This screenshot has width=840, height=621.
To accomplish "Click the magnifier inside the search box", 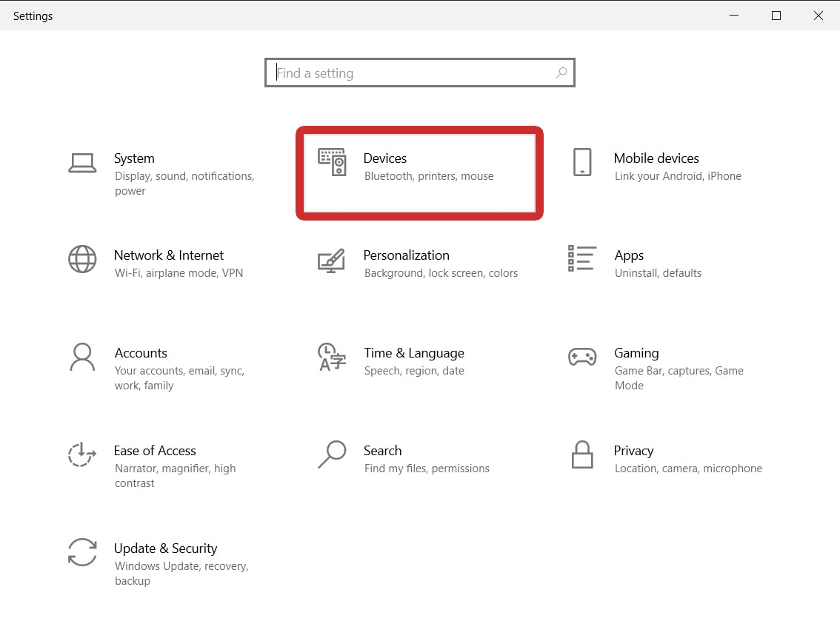I will (x=561, y=73).
